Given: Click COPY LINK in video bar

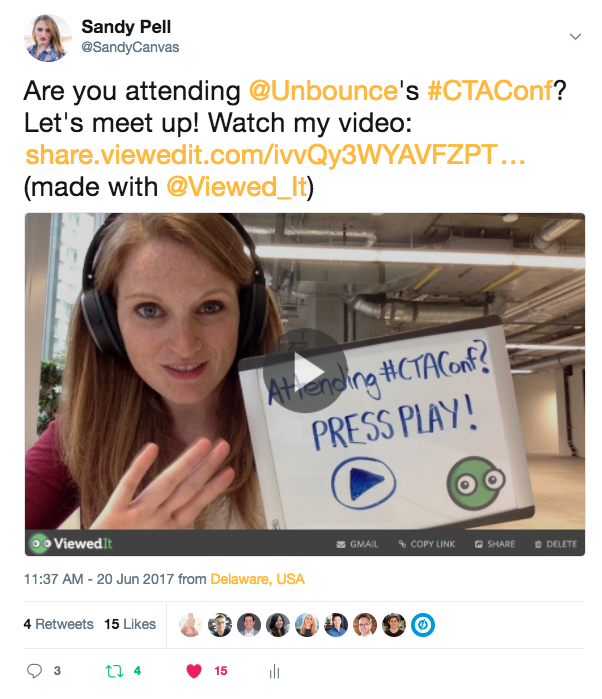Looking at the screenshot, I should coord(427,544).
